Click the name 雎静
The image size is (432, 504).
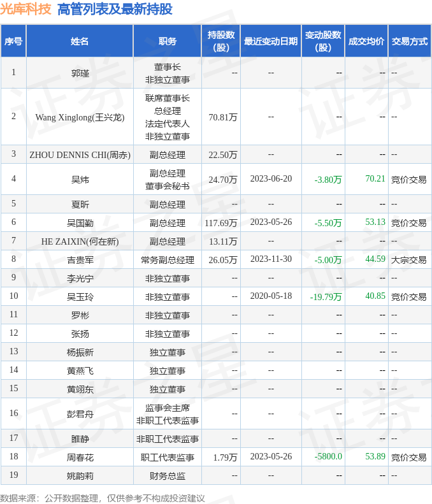(80, 439)
